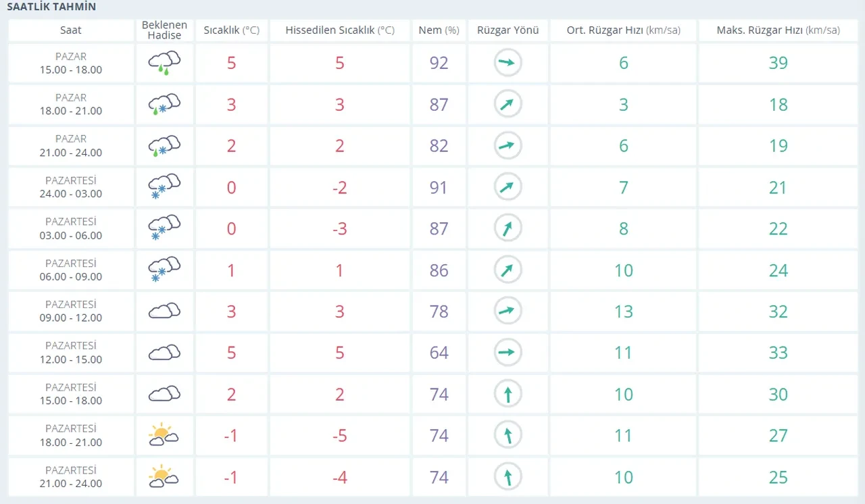Click the Maks. Rüzgar Hızı column header
The width and height of the screenshot is (865, 504).
[x=778, y=30]
